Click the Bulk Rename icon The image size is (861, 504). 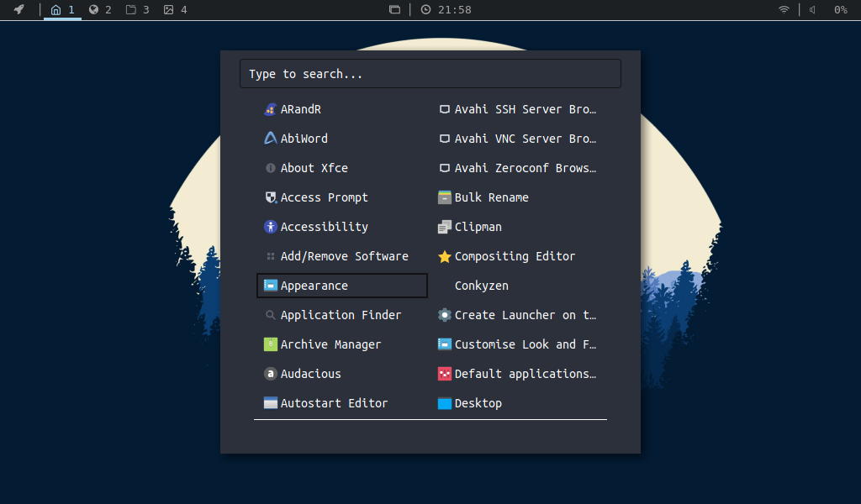click(x=444, y=197)
